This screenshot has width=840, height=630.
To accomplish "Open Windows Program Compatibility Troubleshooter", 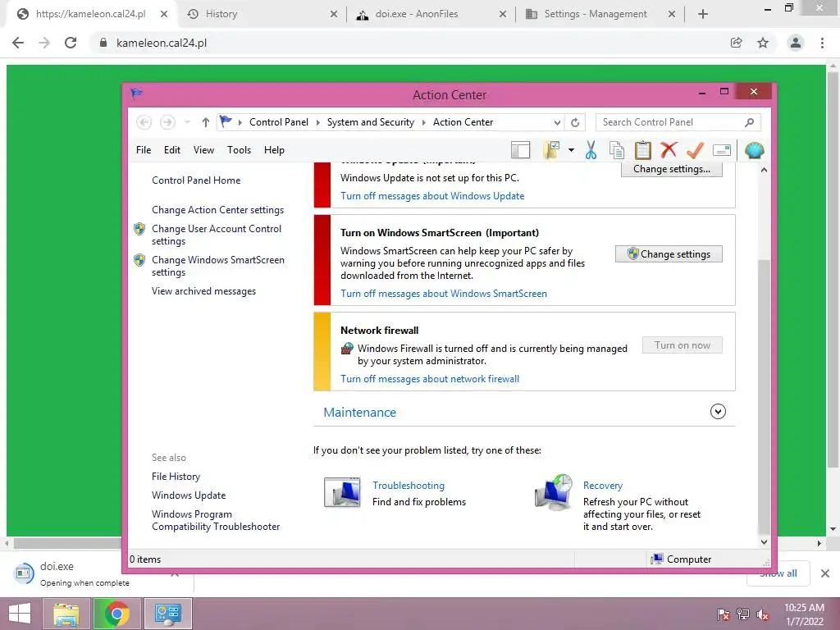I will (216, 520).
